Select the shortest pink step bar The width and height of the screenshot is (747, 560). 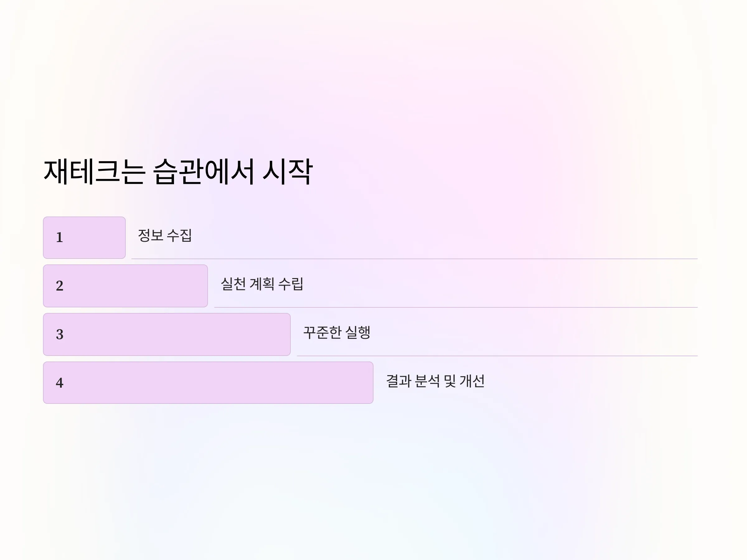[84, 238]
